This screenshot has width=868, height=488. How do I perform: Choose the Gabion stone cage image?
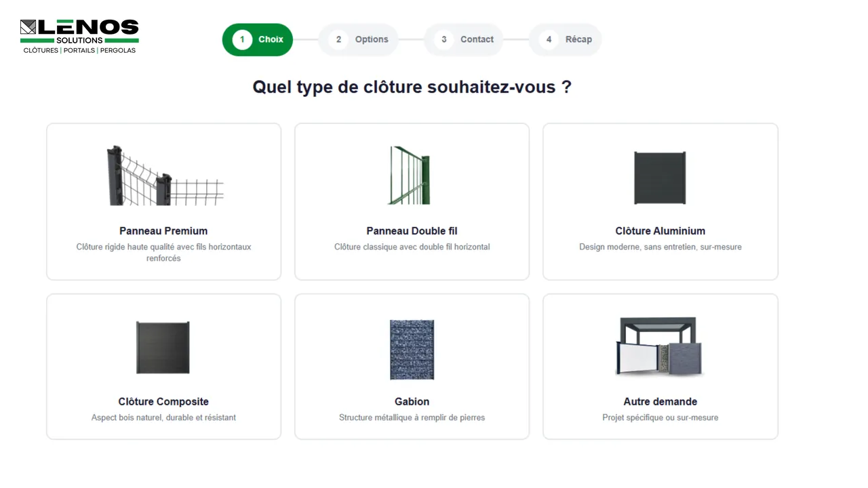(412, 349)
